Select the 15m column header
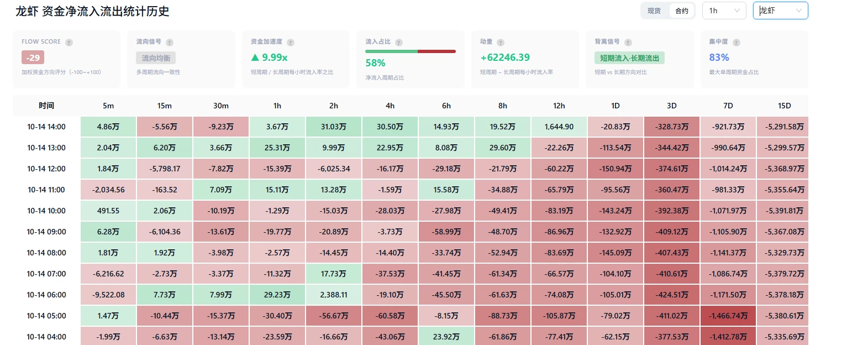Screen dimensions: 868x345 [165, 106]
